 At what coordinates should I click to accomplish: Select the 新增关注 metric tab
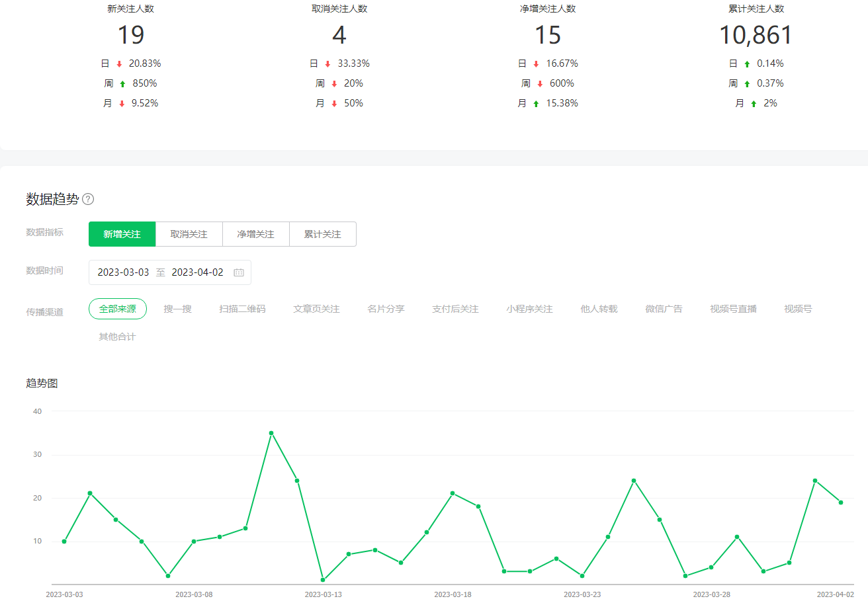point(122,234)
